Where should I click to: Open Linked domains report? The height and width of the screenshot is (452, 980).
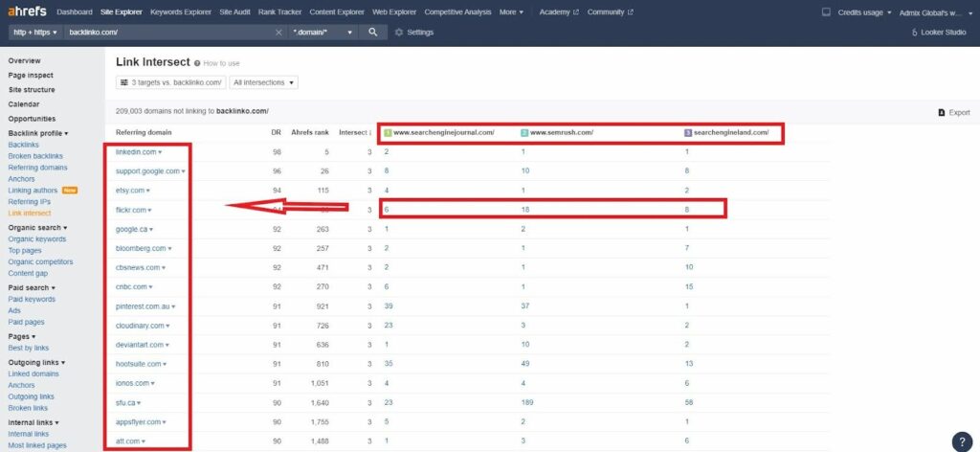(33, 373)
